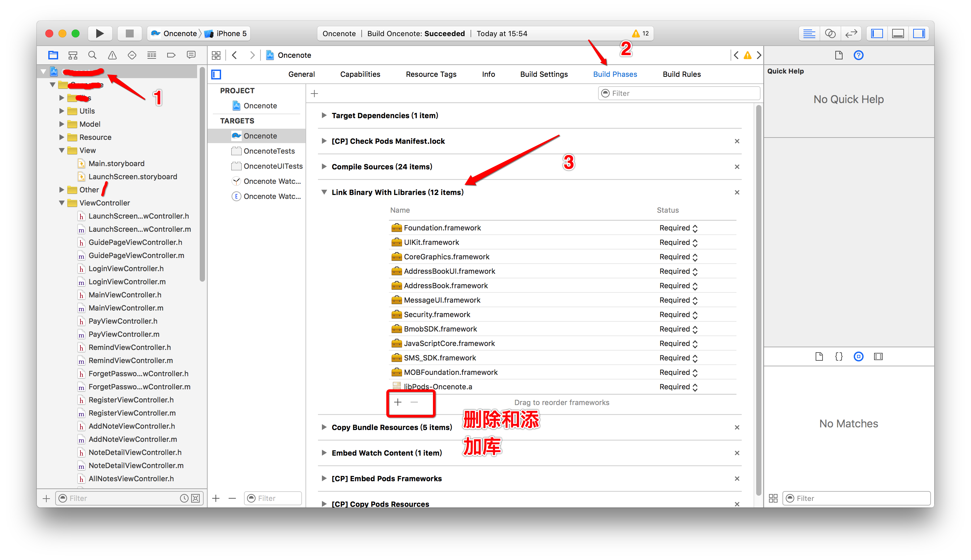Run the Oncenote build with Play button
The height and width of the screenshot is (560, 971).
click(x=100, y=33)
